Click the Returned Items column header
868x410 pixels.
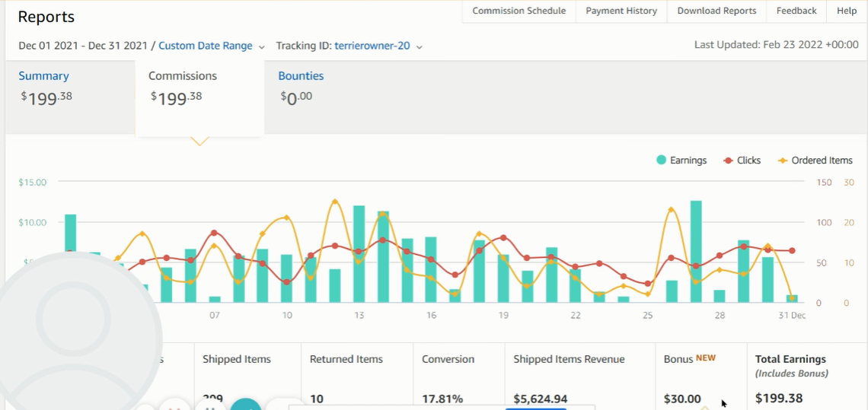click(346, 359)
